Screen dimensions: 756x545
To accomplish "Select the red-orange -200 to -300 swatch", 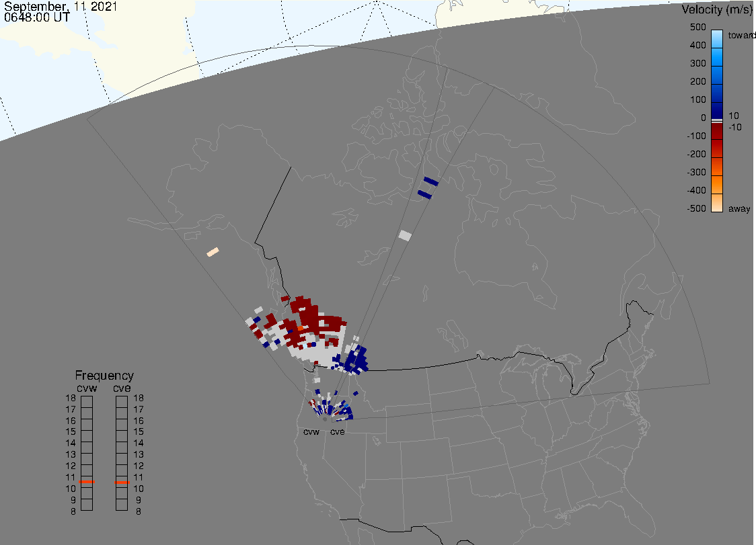I will pyautogui.click(x=717, y=166).
